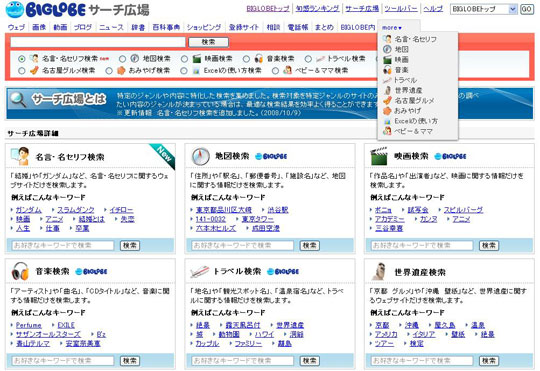Select the 地図検索 radio button

pyautogui.click(x=122, y=59)
